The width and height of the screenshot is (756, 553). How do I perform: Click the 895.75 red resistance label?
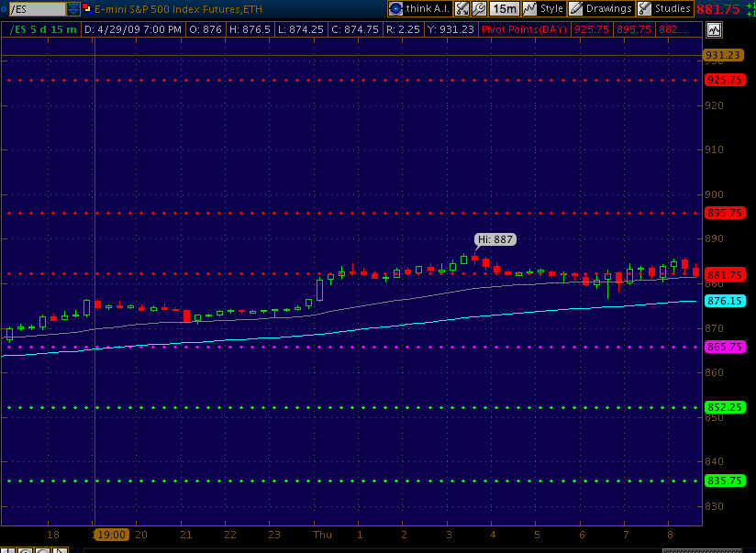722,213
